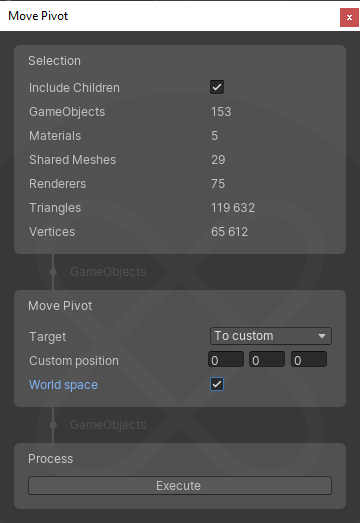Click the Custom position label

pos(74,361)
